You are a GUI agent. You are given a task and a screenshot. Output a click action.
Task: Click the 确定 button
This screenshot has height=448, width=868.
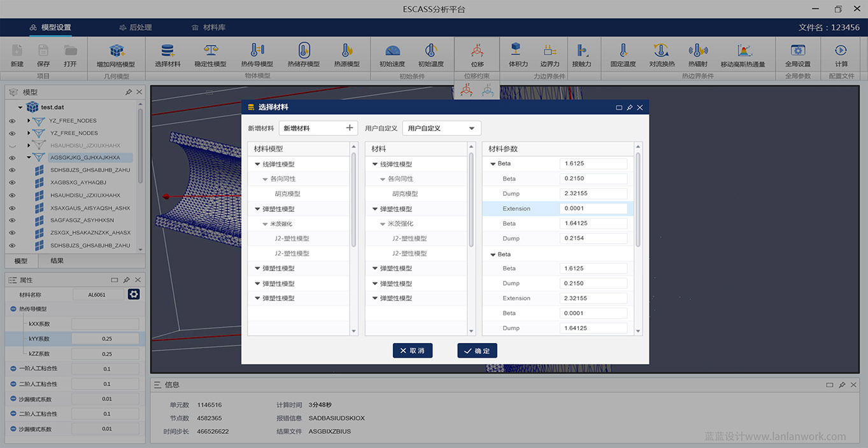point(477,351)
